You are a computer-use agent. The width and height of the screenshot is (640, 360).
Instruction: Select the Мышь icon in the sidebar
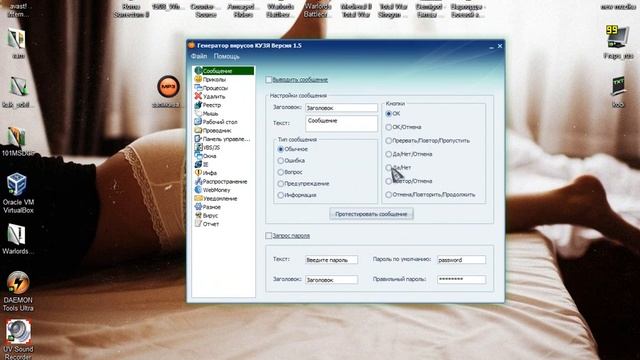(198, 113)
